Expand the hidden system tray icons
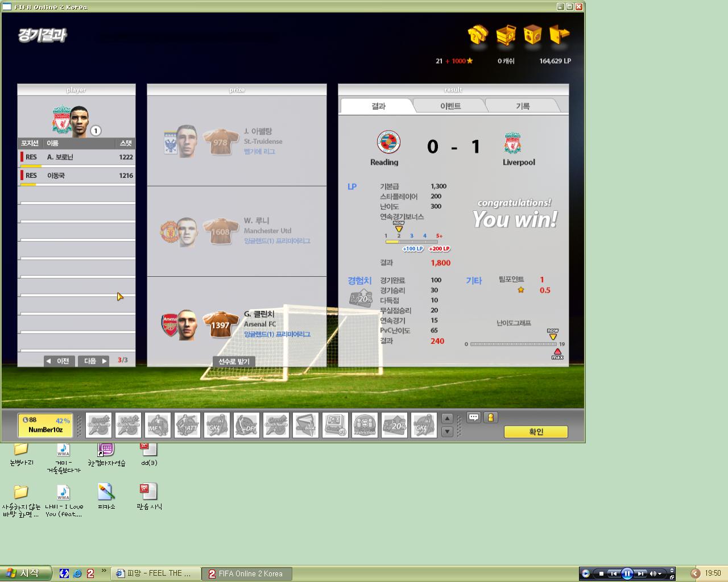This screenshot has width=728, height=582. (x=695, y=573)
